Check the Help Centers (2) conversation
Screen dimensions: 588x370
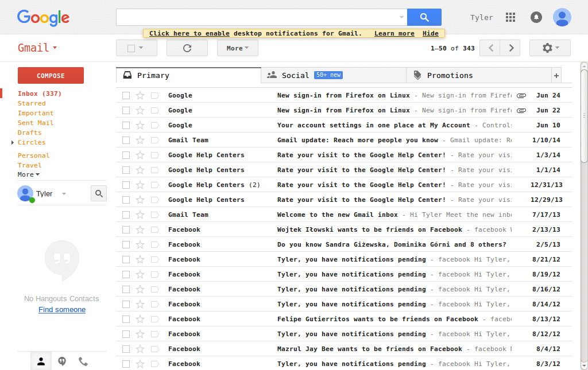pyautogui.click(x=126, y=185)
